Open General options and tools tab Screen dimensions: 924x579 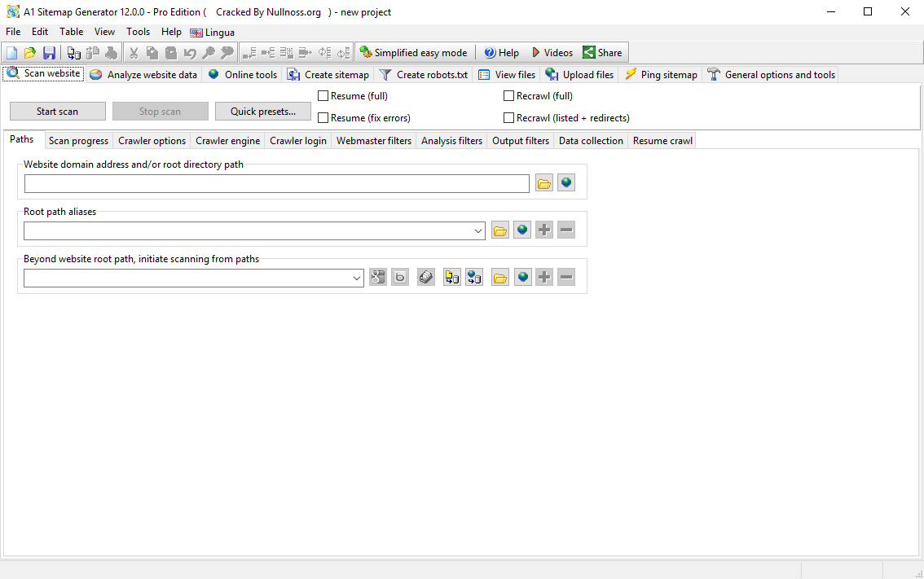point(772,75)
